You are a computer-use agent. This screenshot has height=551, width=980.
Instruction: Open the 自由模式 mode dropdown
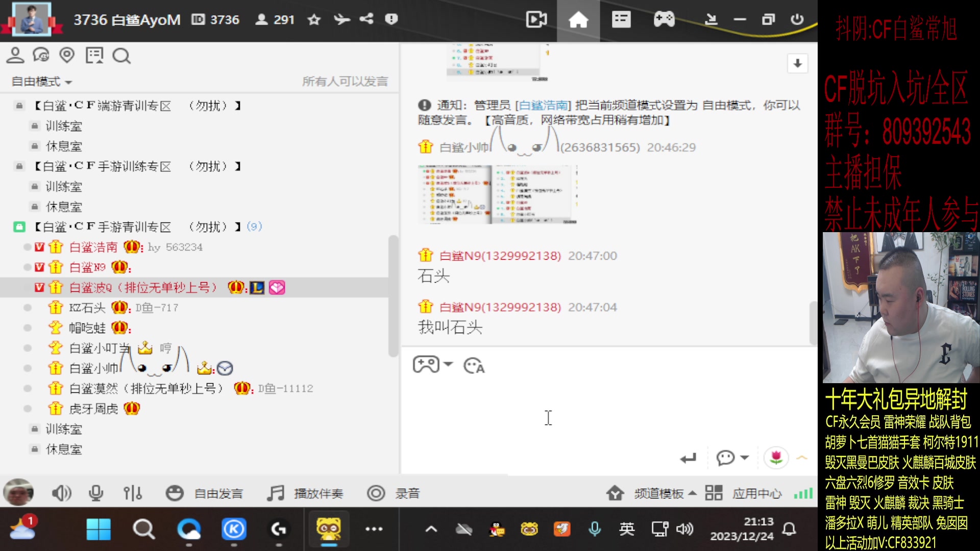[x=41, y=82]
